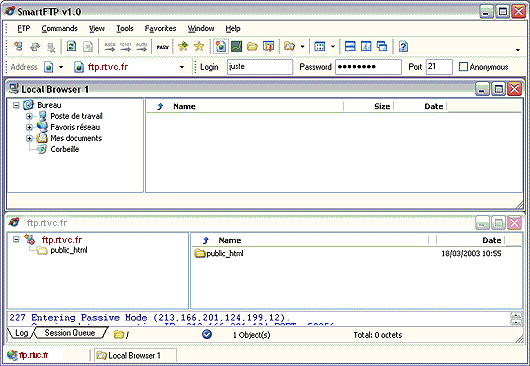This screenshot has width=530, height=366.
Task: Click the remote browser globe toolbar icon
Action: 220,46
